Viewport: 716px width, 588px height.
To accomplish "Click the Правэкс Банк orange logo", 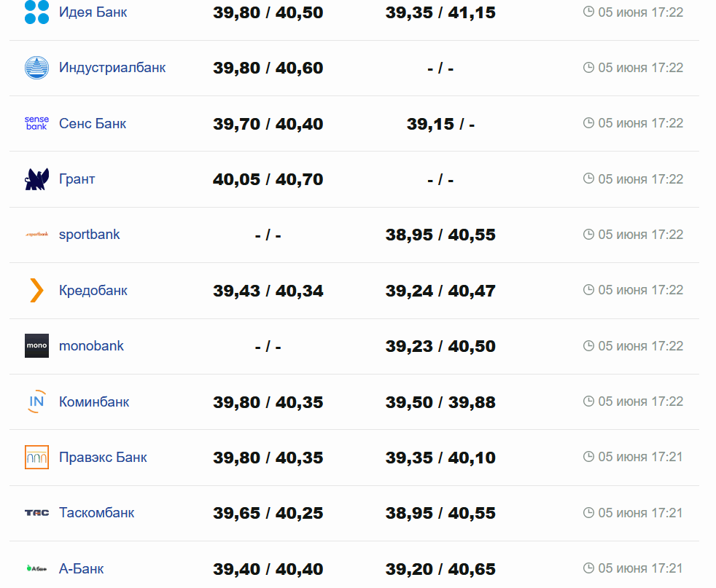I will (36, 457).
